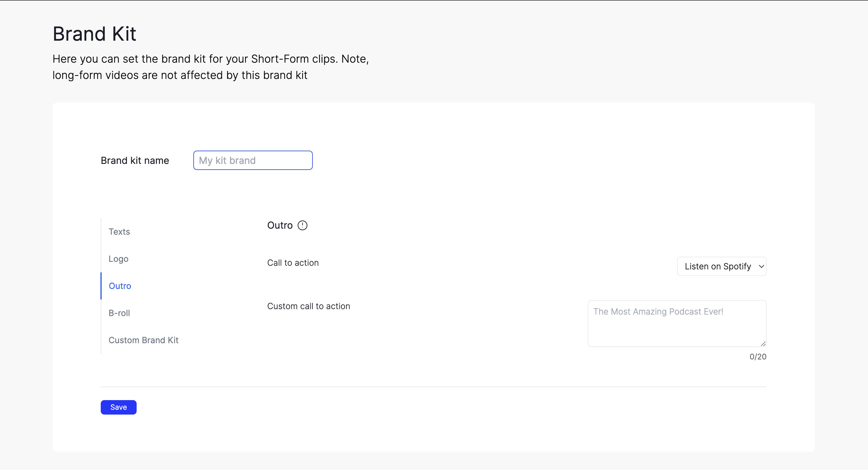Click the Outro section heading text
Screen dimensions: 868x470
[x=280, y=225]
